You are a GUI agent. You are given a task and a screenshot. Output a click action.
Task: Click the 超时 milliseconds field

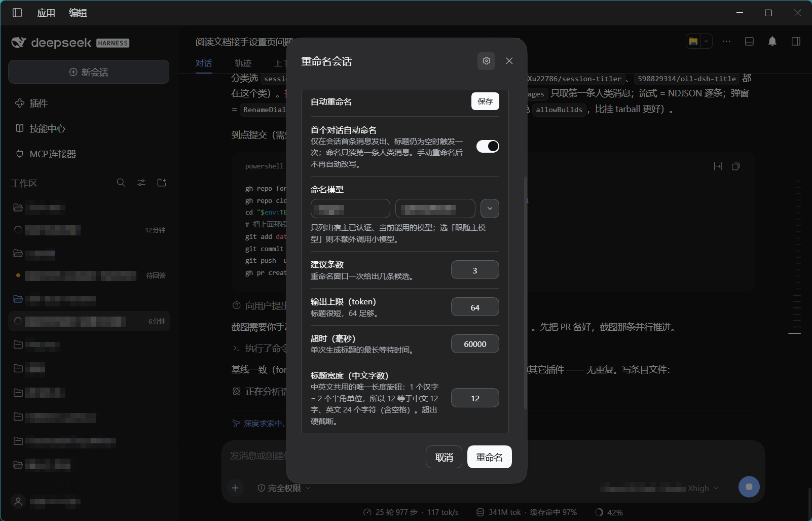(475, 344)
